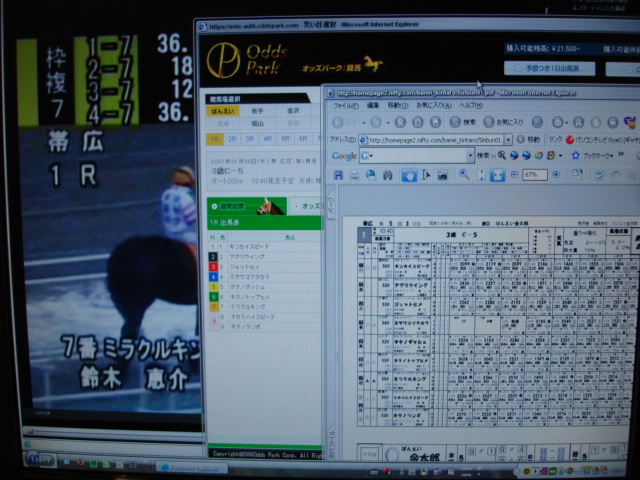Click horse name ミサワコマタカラ in entry list
The image size is (640, 480).
click(249, 277)
